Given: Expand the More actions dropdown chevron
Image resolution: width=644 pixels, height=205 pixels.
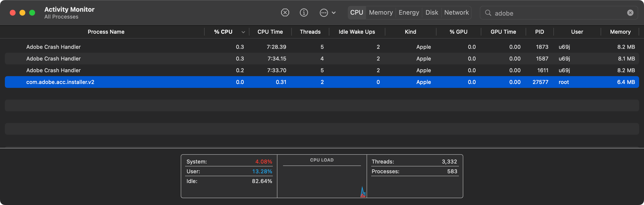Looking at the screenshot, I should pyautogui.click(x=334, y=12).
